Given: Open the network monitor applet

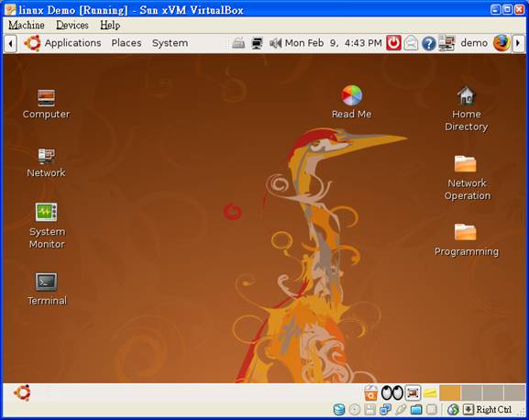Looking at the screenshot, I should tap(257, 43).
